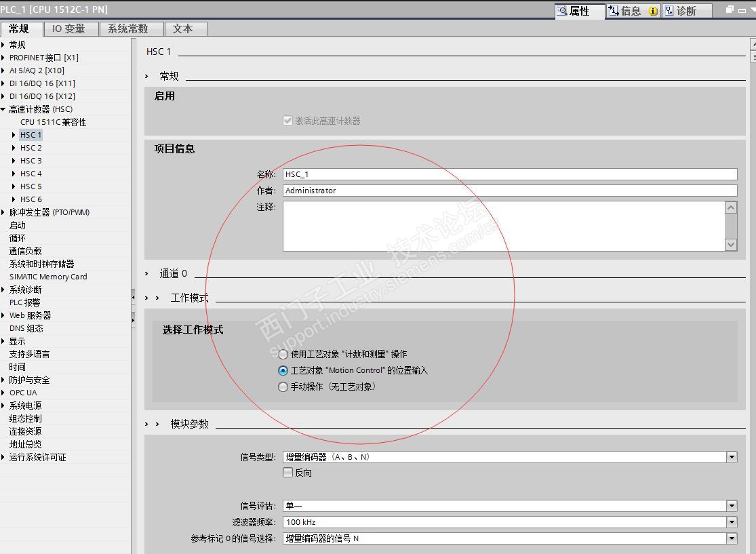Click the left splitter collapse arrow
This screenshot has width=756, height=554.
(133, 298)
